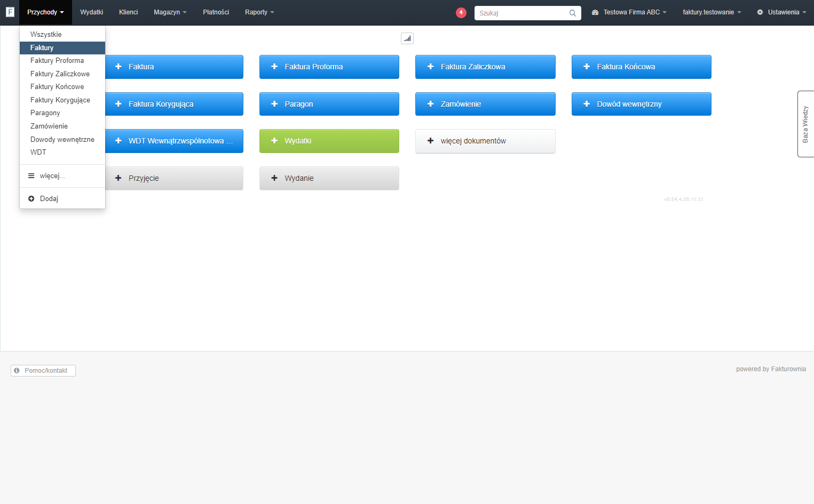814x504 pixels.
Task: Click the plus icon on Wydatki button
Action: 274,141
